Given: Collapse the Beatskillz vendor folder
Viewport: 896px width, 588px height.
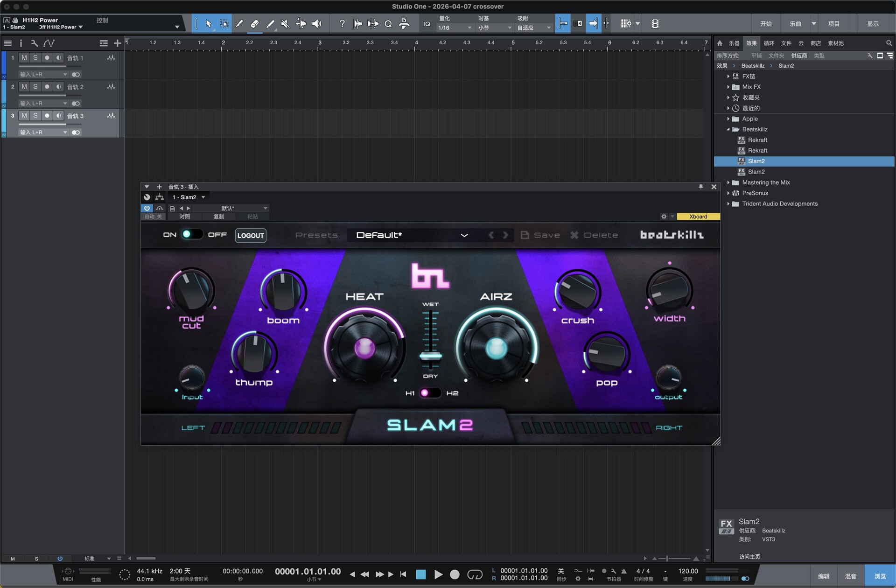Looking at the screenshot, I should tap(728, 129).
